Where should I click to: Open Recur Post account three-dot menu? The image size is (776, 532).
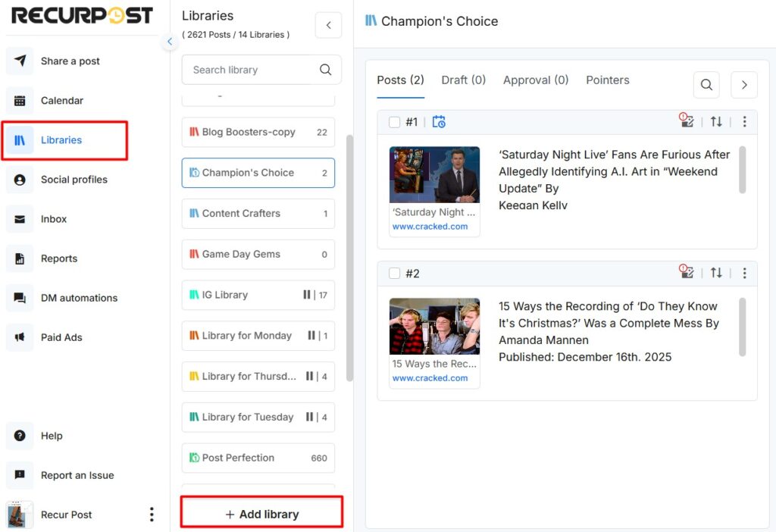coord(152,515)
